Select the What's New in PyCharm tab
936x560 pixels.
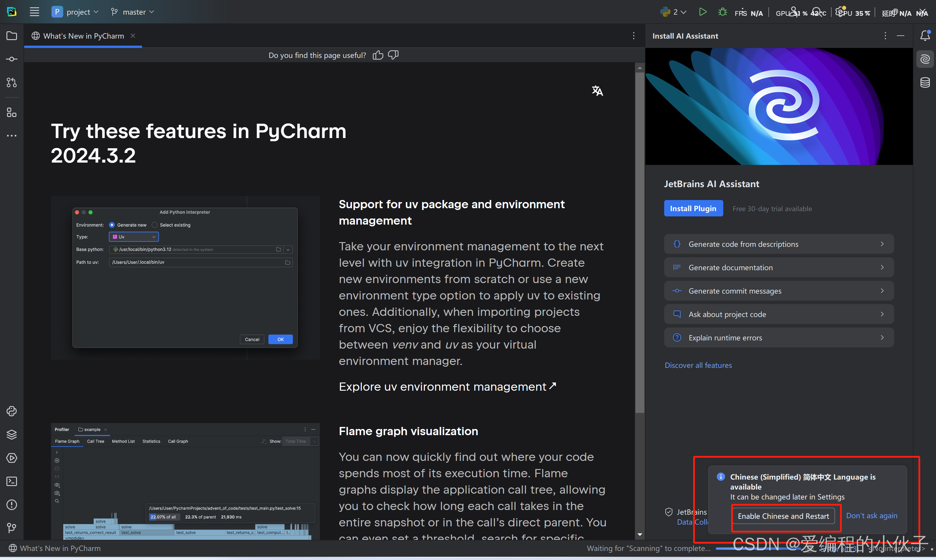pyautogui.click(x=83, y=36)
